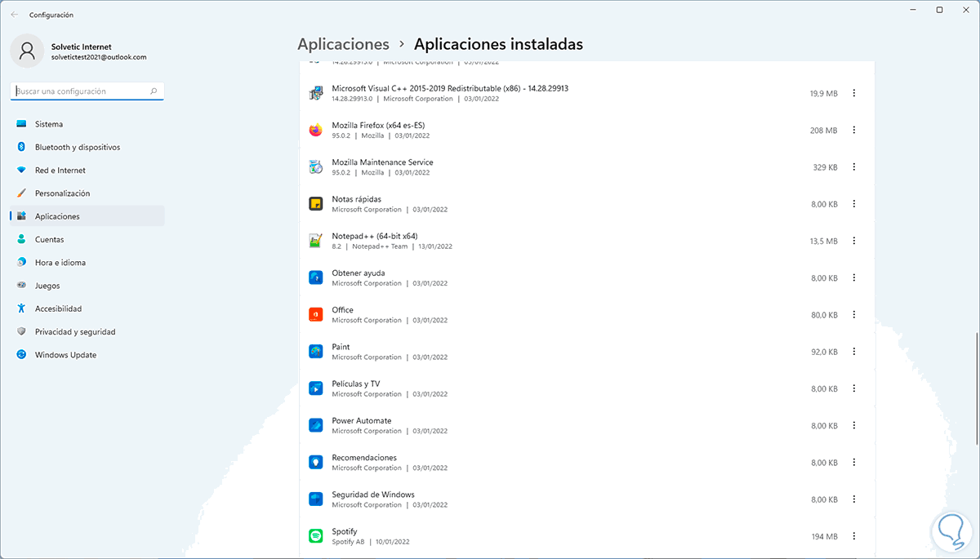The width and height of the screenshot is (980, 559).
Task: Open more options for Mozilla Maintenance Service
Action: 854,167
